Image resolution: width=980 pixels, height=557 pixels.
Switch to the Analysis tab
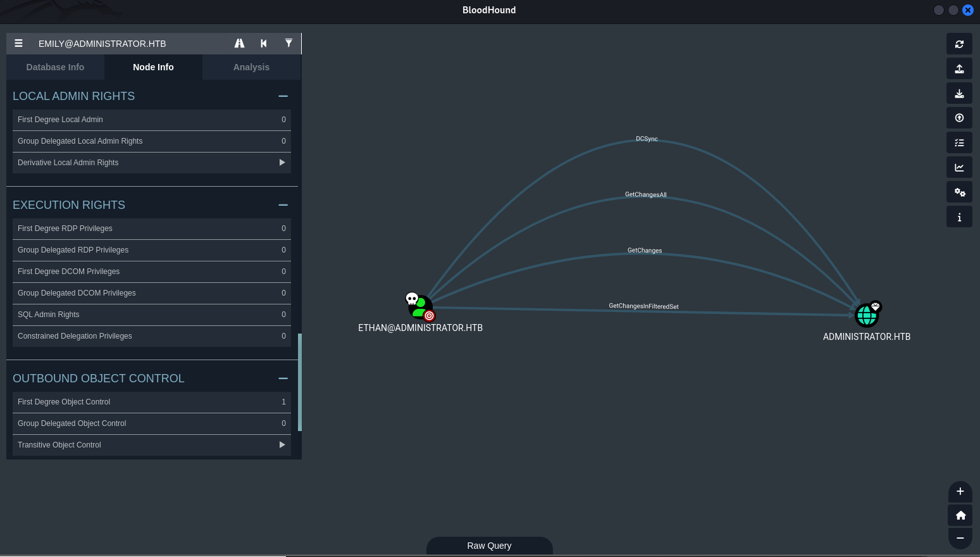pyautogui.click(x=251, y=67)
